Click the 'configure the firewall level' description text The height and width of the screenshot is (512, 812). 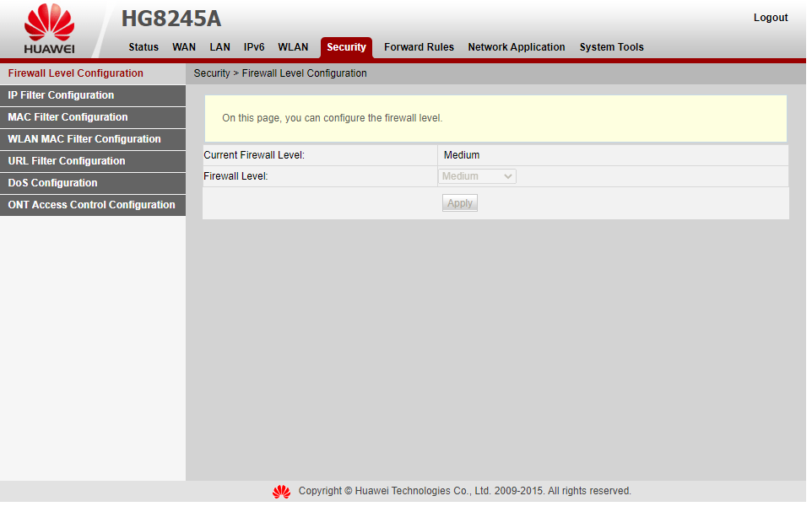333,118
